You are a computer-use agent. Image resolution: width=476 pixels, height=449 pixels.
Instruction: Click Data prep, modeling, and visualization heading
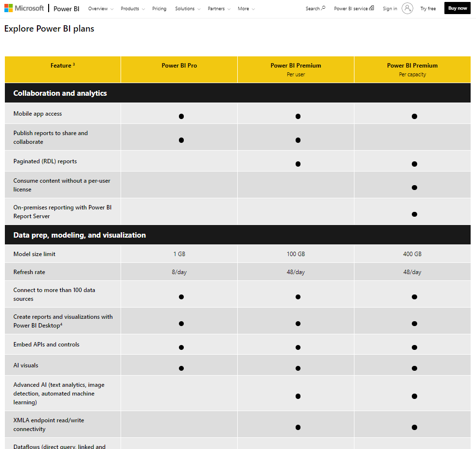point(80,235)
